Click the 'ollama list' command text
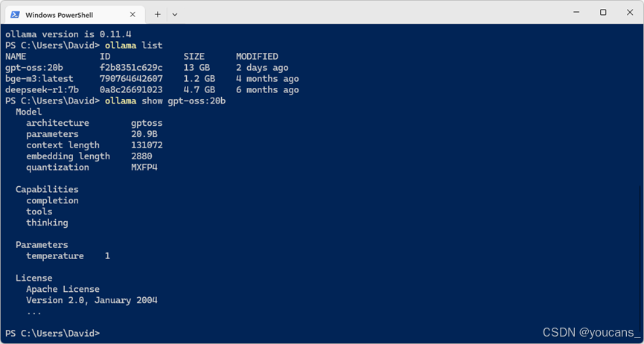Viewport: 644px width, 344px height. pos(134,45)
